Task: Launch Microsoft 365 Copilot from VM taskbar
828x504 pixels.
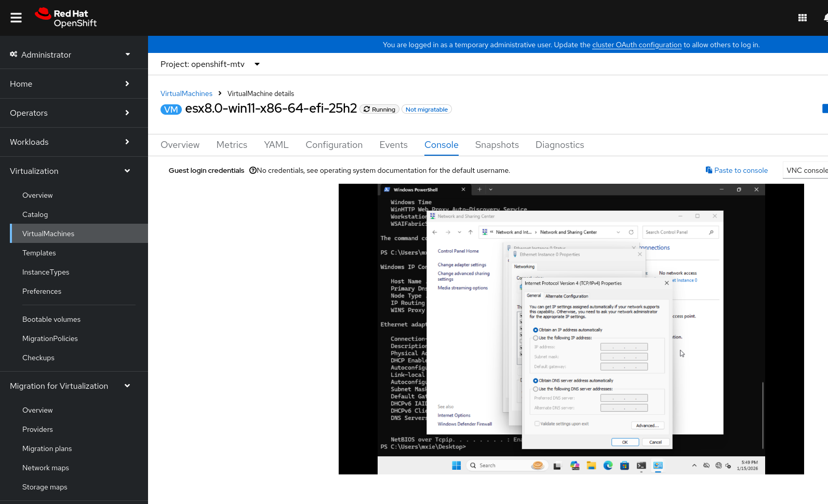Action: pos(575,466)
